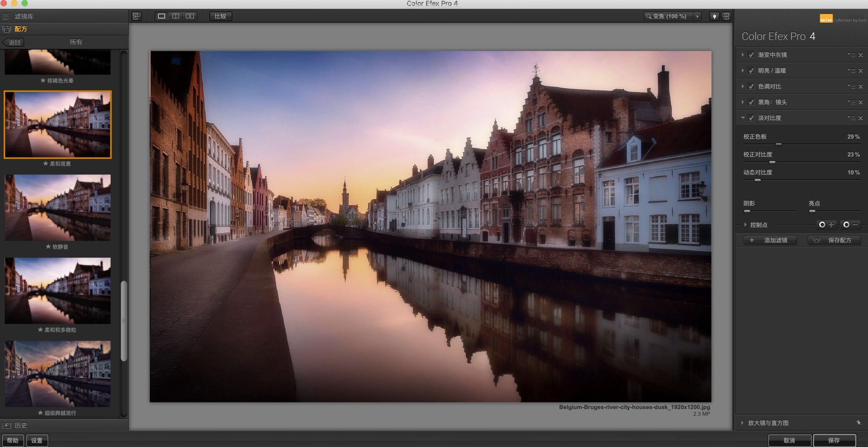The image size is (868, 447).
Task: Open the 滤镜库 filter library section
Action: tap(64, 16)
